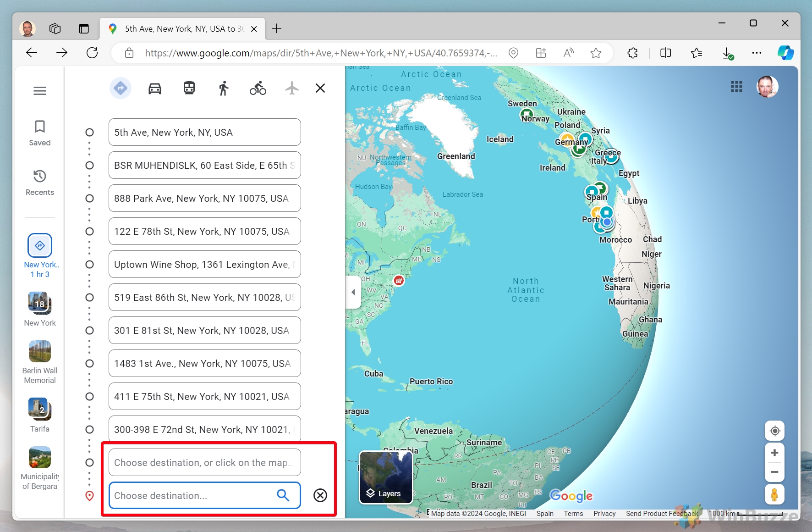Edit the 122 E 78th St stop
Viewport: 812px width, 532px height.
[205, 232]
